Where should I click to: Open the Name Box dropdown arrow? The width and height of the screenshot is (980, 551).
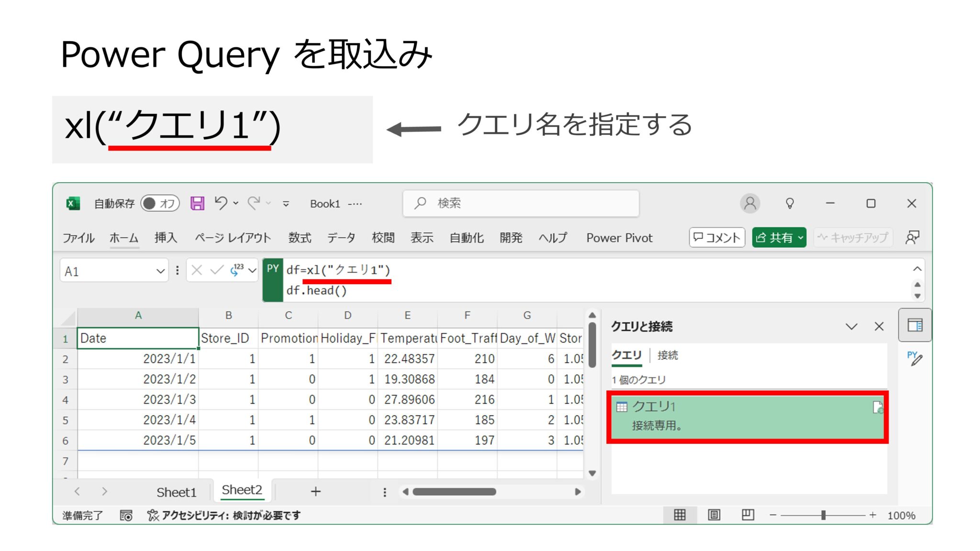[161, 271]
